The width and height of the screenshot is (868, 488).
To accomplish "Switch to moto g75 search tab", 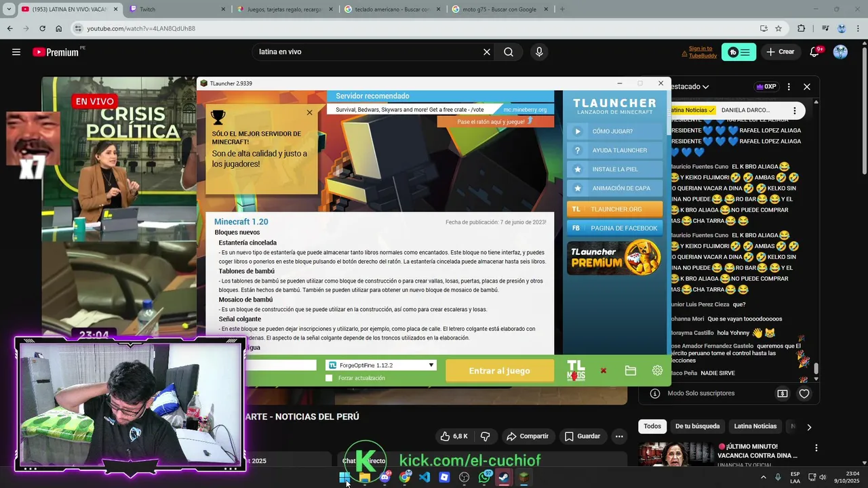I will tap(499, 9).
